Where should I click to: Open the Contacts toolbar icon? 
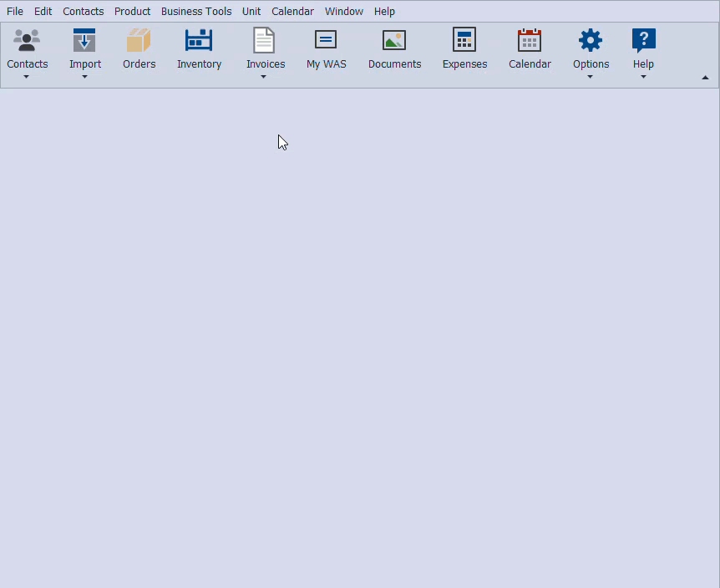coord(27,40)
